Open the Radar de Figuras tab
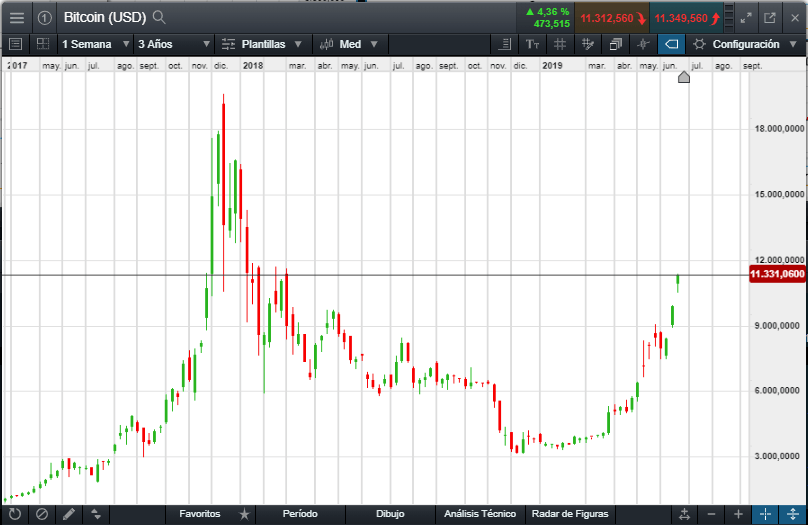Screen dimensions: 808x525 pos(570,514)
